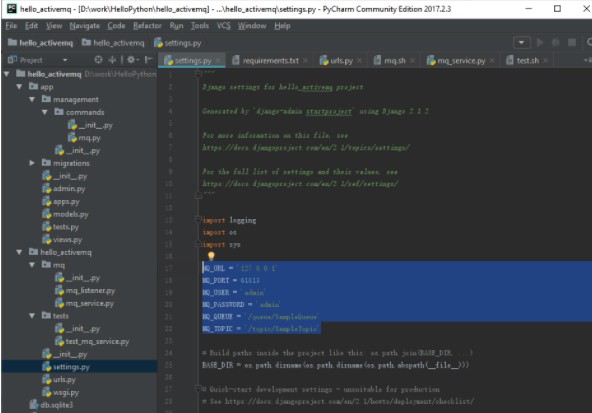Open the VCS menu
The width and height of the screenshot is (592, 413).
pos(224,26)
